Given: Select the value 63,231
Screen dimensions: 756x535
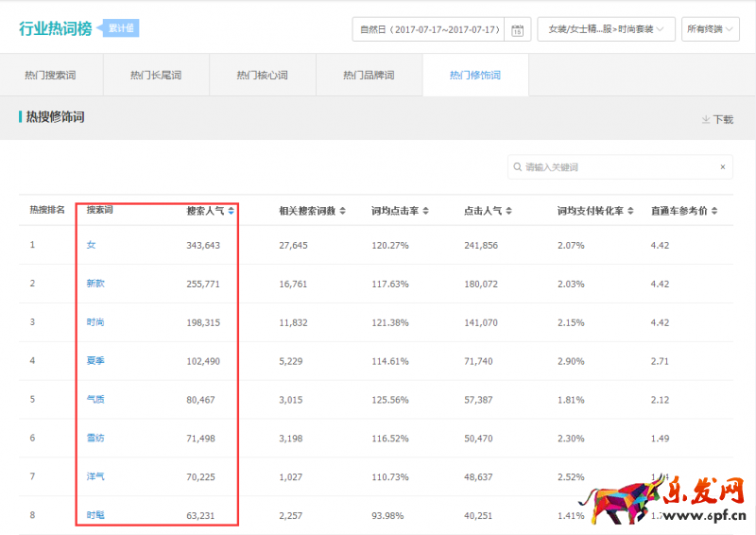Looking at the screenshot, I should point(200,516).
